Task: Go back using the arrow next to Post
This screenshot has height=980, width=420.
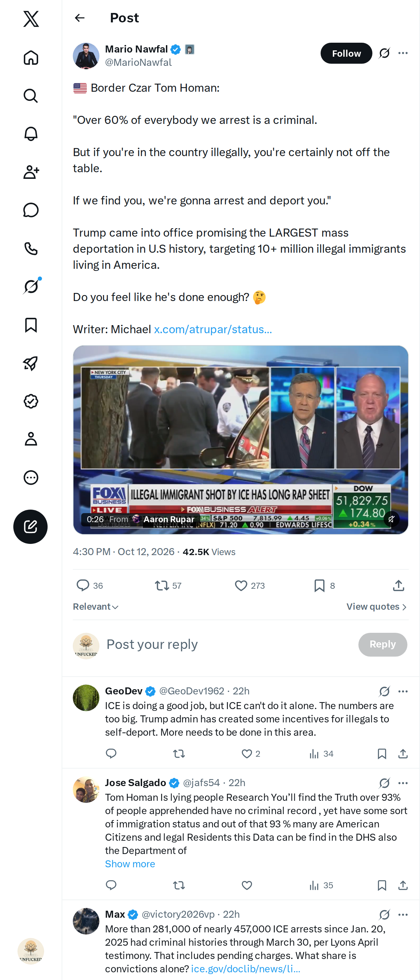Action: coord(79,18)
